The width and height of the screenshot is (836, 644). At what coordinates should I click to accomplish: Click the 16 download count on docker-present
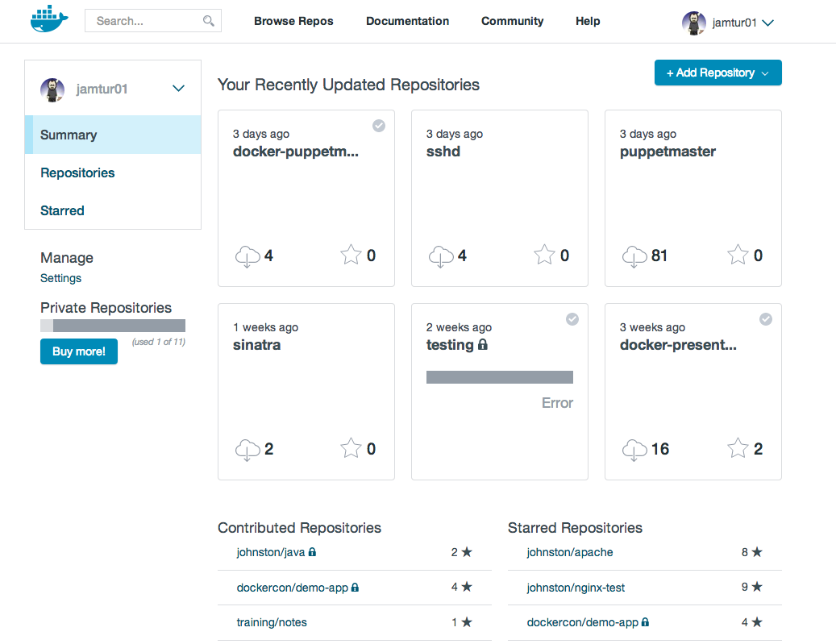click(660, 450)
